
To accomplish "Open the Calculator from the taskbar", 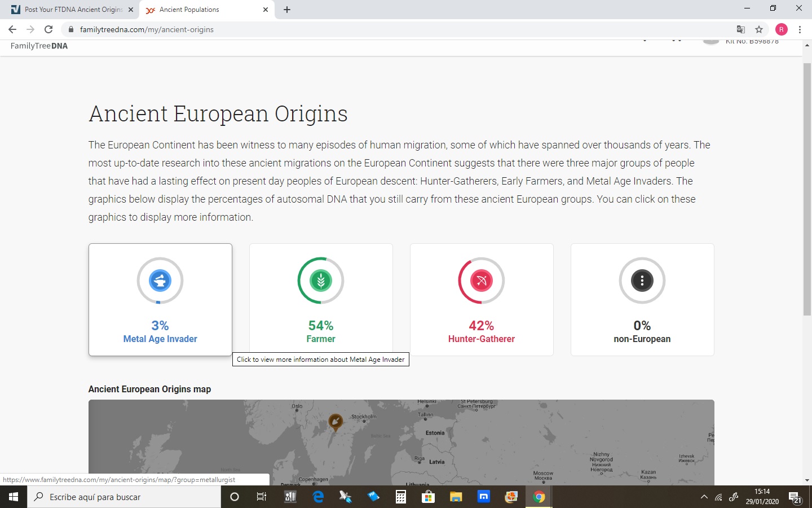I will [x=401, y=497].
